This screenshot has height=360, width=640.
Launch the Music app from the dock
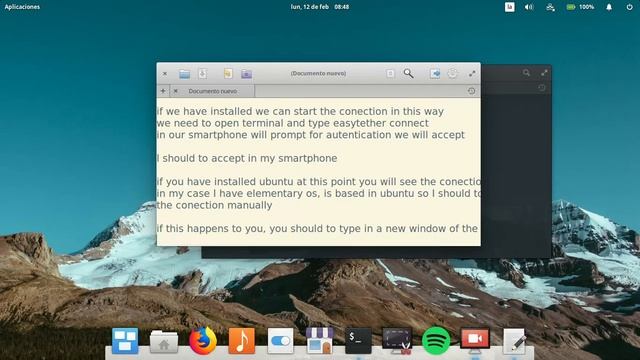tap(242, 341)
